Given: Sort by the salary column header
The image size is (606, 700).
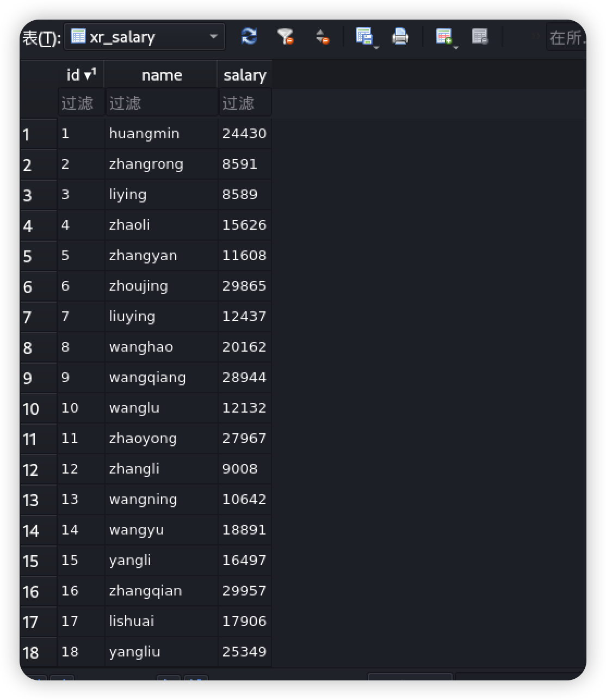Looking at the screenshot, I should coord(245,75).
